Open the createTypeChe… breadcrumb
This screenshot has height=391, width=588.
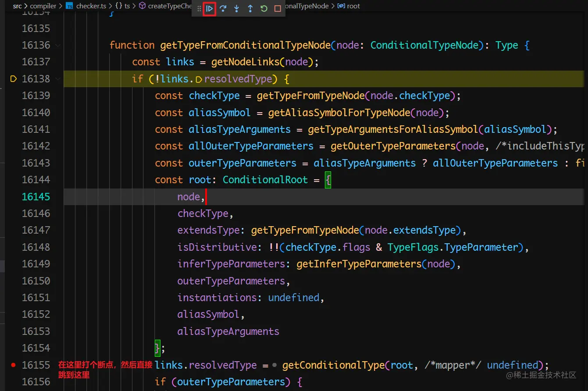pos(165,6)
